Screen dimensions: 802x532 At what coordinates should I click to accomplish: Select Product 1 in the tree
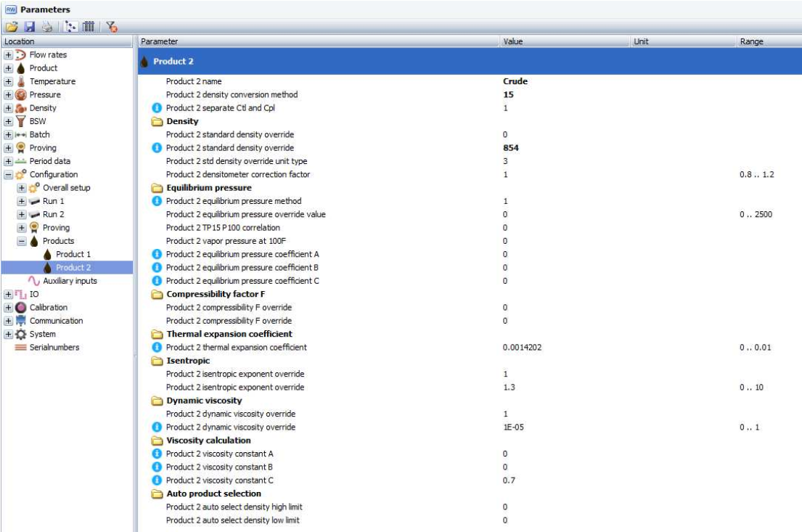click(73, 254)
